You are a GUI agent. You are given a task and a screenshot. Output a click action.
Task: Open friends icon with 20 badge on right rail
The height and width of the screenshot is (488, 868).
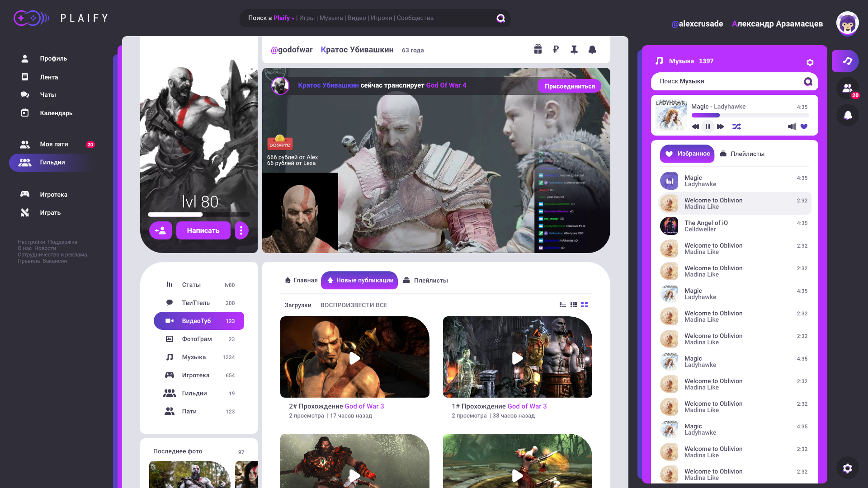(x=847, y=88)
